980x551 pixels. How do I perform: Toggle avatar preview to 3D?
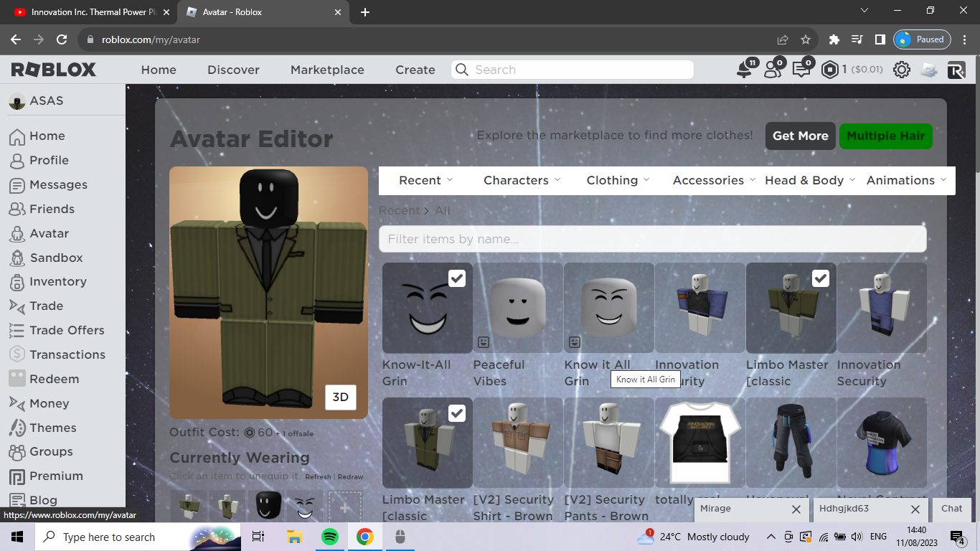[x=341, y=397]
